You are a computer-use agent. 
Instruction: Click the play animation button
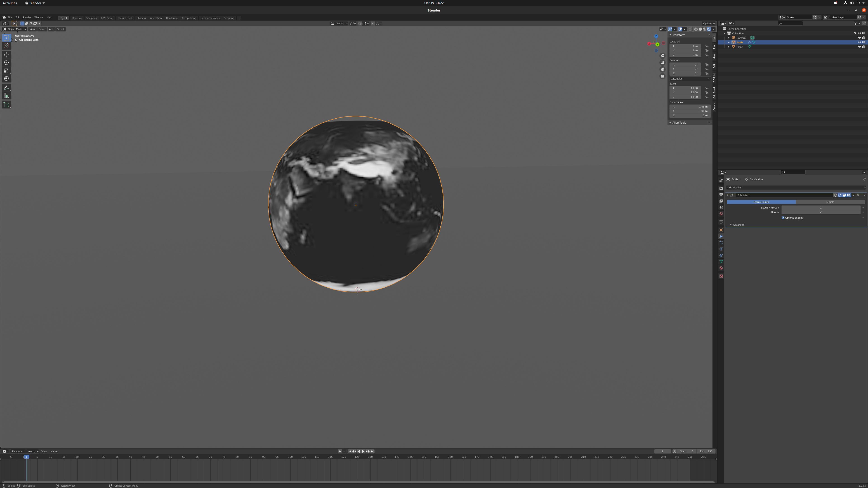[363, 452]
